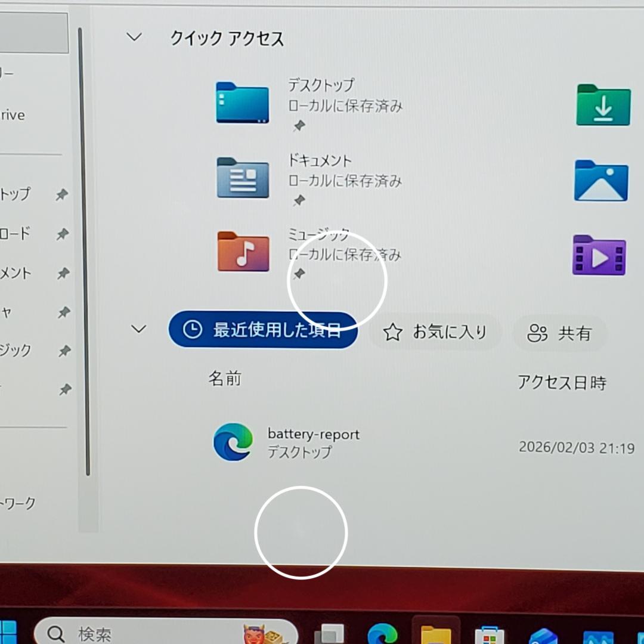Open the ミュージック folder with music note icon
Viewport: 644px width, 644px height.
tap(242, 252)
